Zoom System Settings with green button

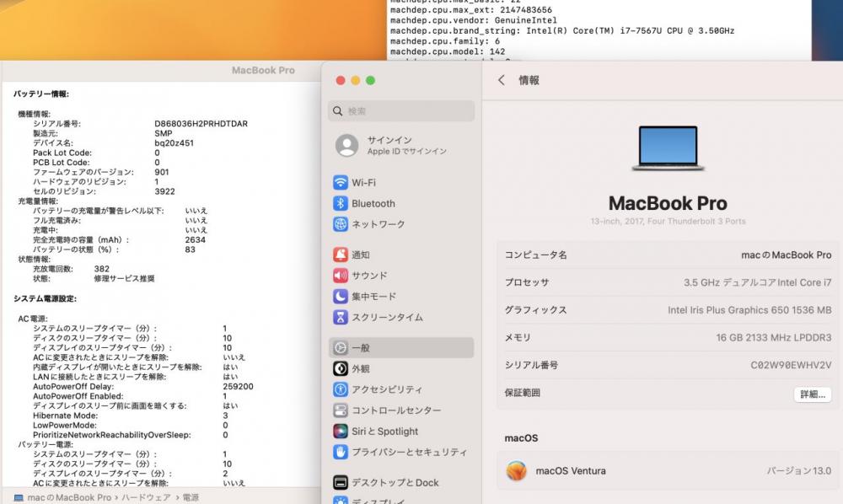point(370,80)
